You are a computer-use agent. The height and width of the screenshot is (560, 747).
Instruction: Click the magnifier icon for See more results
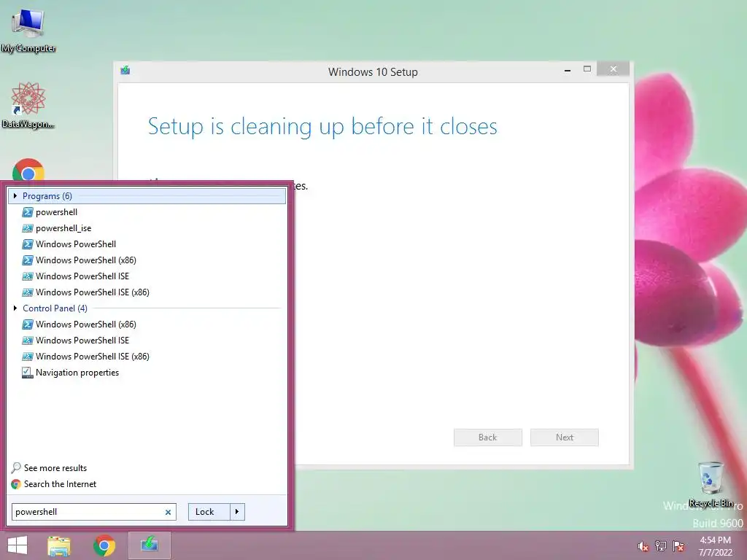coord(16,467)
